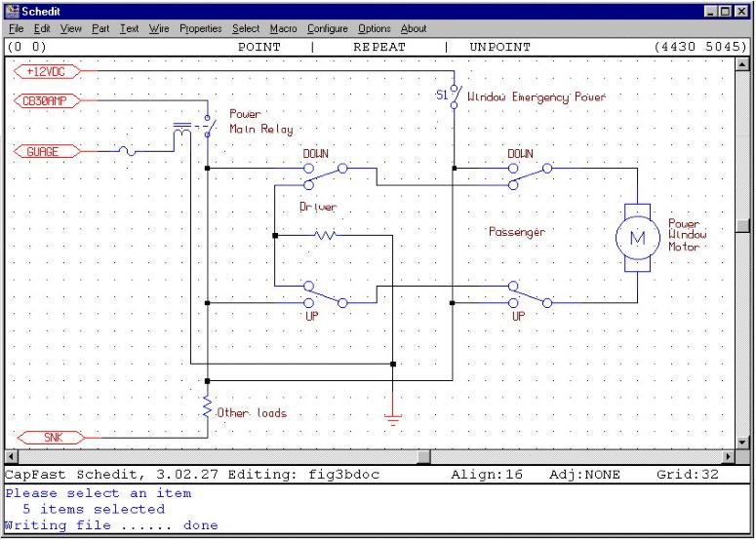Screen dimensions: 756x540
Task: Click the S1 Window Emergency Power switch
Action: point(454,96)
